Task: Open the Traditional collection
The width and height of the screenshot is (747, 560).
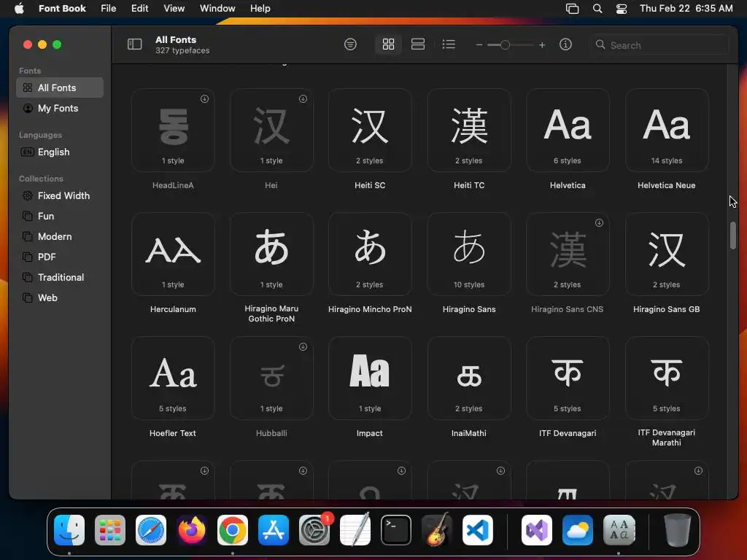Action: pyautogui.click(x=60, y=277)
